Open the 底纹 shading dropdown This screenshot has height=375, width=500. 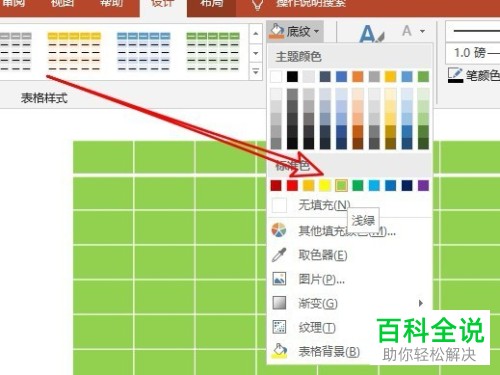pyautogui.click(x=295, y=31)
